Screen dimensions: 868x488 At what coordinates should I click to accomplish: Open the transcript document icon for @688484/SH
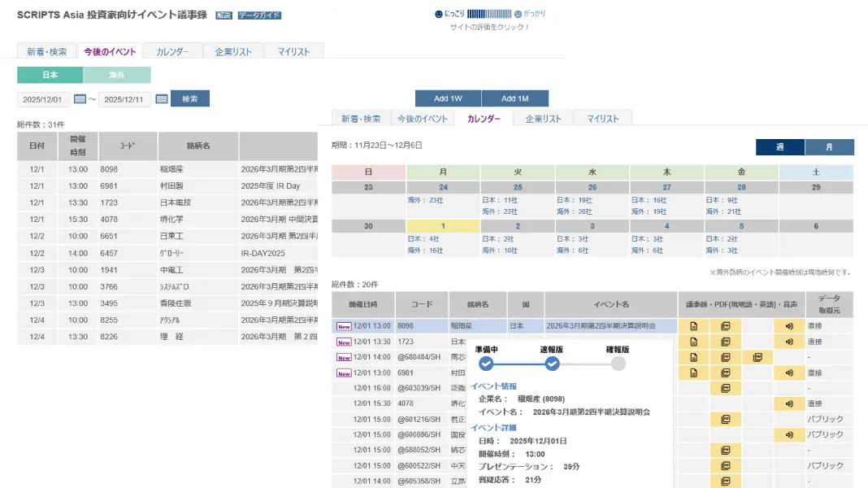tap(693, 357)
